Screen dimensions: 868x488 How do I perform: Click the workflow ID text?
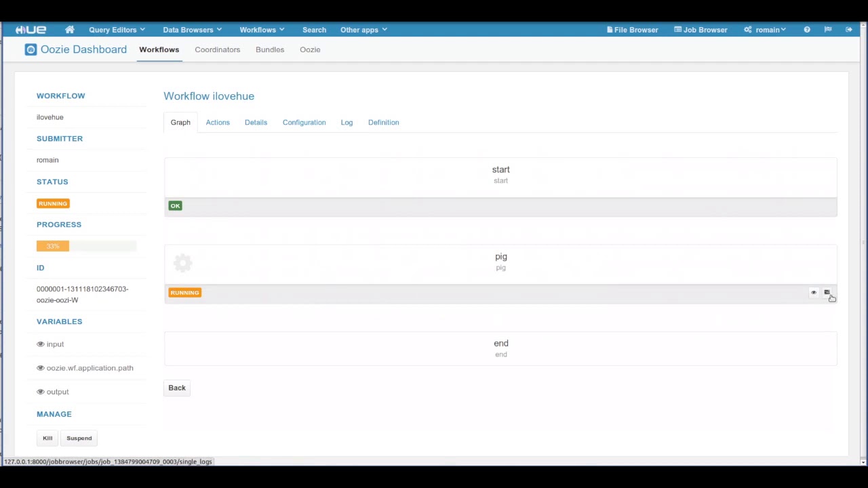[82, 294]
